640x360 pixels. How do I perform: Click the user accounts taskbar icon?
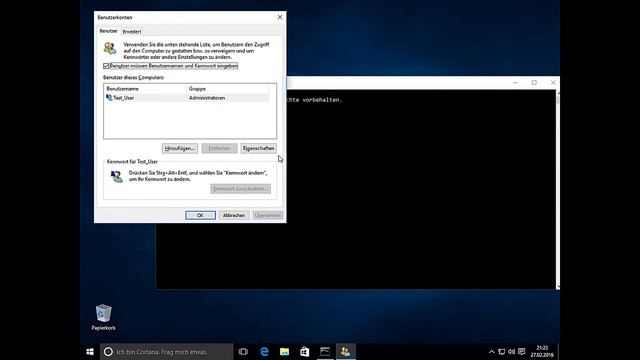(346, 351)
